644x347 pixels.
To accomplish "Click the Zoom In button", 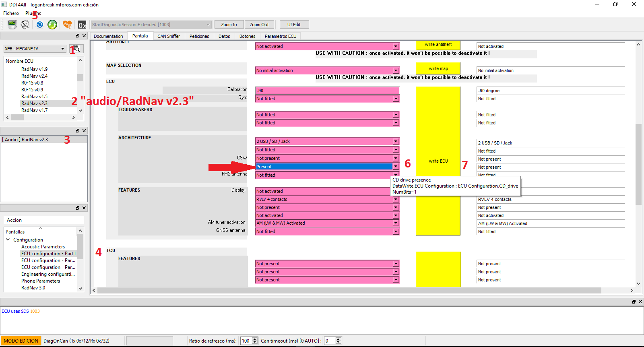I will [x=229, y=25].
